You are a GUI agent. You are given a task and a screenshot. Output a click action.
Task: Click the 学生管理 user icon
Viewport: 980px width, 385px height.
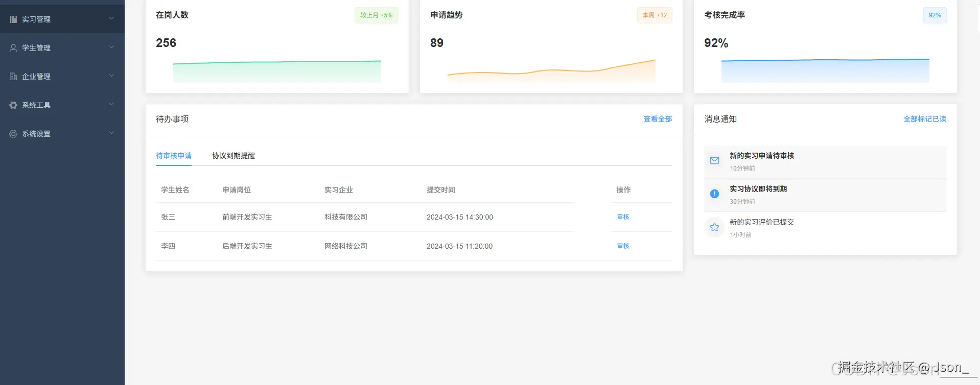13,48
